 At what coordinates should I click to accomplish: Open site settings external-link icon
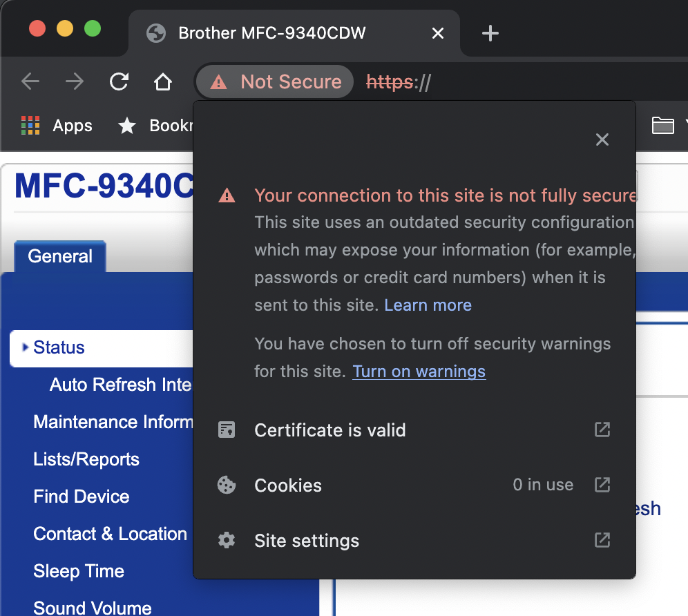click(x=602, y=540)
